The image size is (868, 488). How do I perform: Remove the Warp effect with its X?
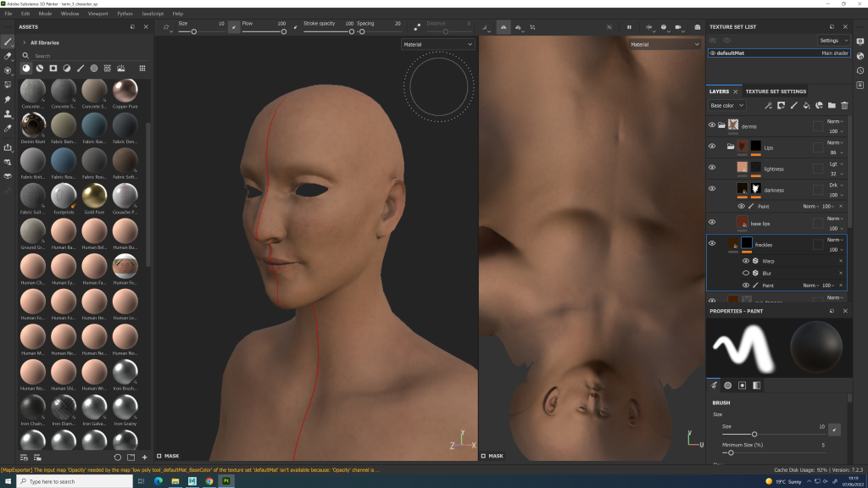(x=841, y=261)
